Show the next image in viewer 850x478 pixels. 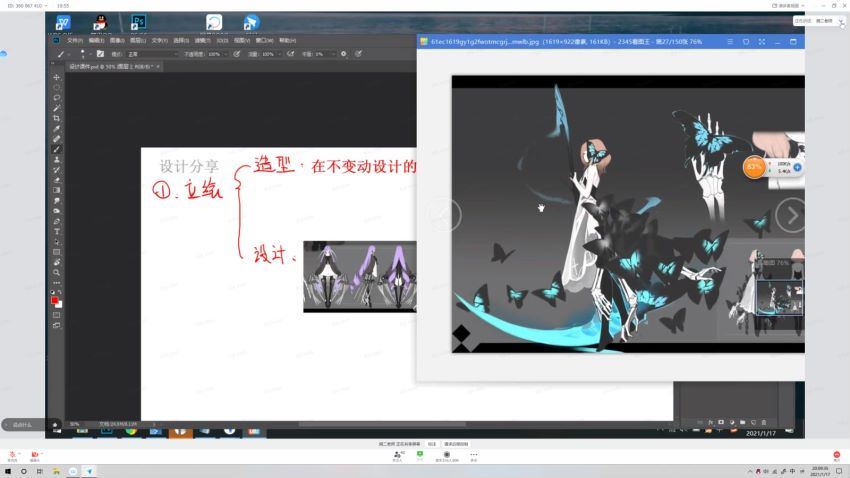791,216
